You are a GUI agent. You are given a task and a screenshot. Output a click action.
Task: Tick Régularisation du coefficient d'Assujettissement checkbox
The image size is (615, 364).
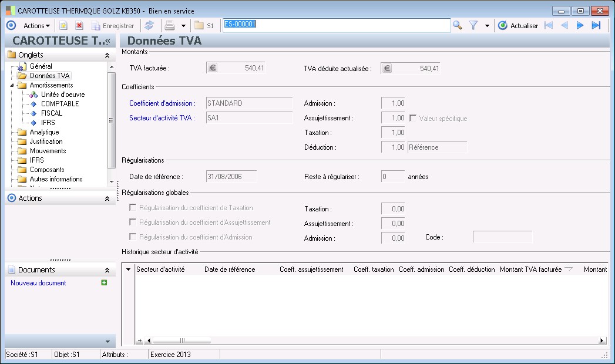tap(133, 223)
